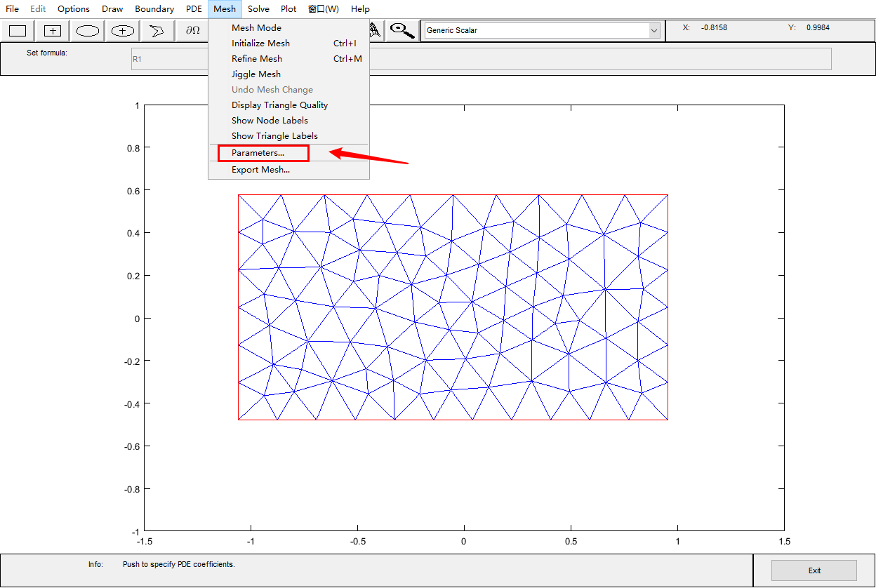
Task: Toggle Show Triangle Labels
Action: click(288, 135)
